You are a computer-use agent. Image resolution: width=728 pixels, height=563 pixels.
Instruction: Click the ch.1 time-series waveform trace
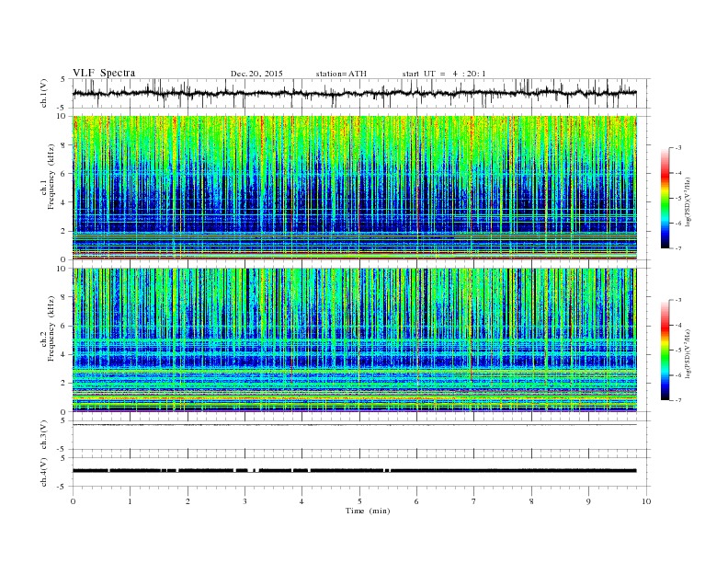[354, 93]
